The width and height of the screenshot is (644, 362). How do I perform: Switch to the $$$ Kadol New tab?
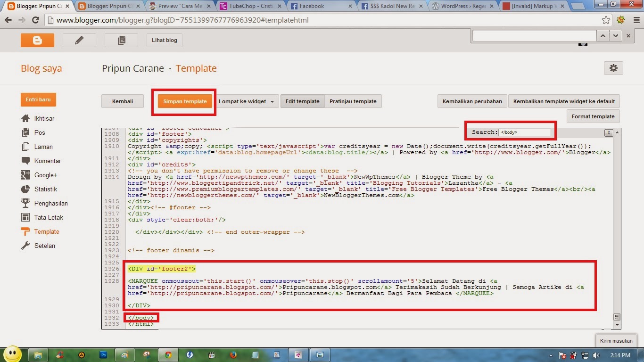(x=392, y=6)
